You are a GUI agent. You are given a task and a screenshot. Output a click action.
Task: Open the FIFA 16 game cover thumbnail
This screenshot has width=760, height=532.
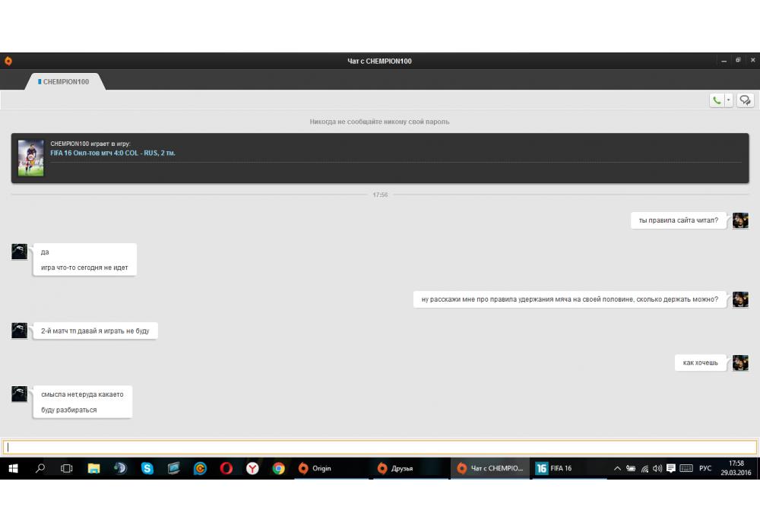coord(30,158)
